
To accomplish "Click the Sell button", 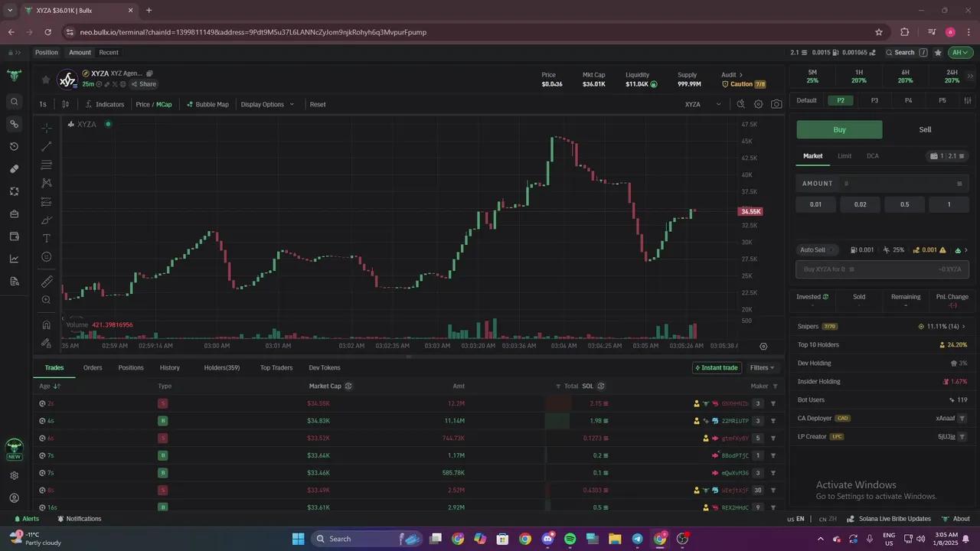I will pyautogui.click(x=925, y=129).
